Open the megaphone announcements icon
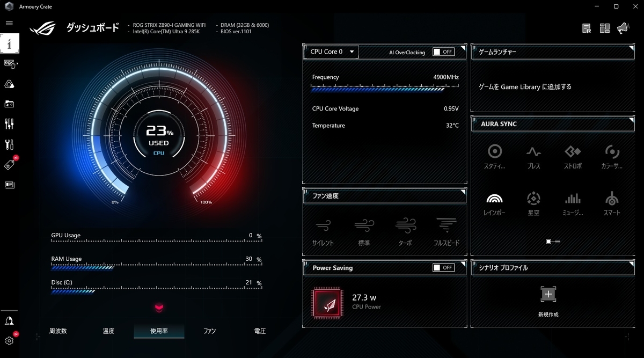 pyautogui.click(x=623, y=28)
